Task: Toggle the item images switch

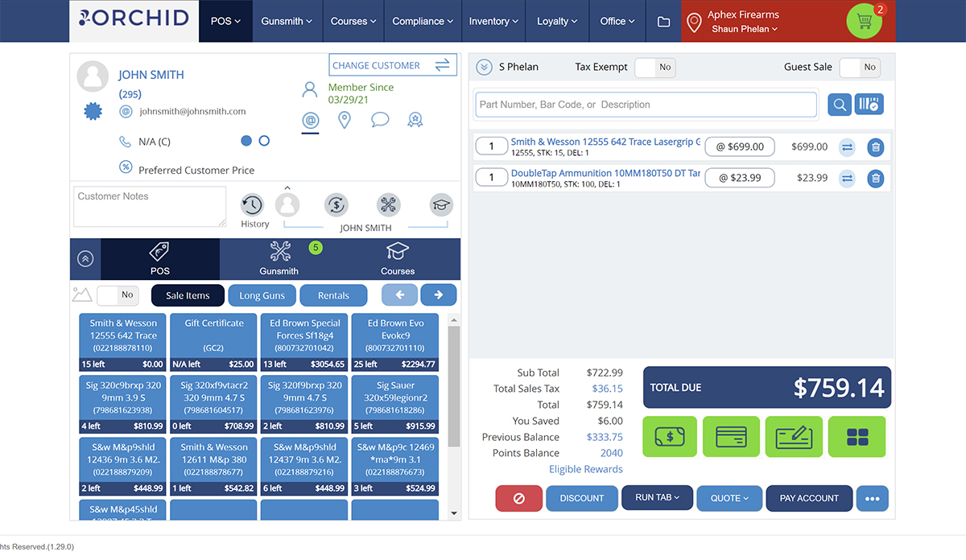Action: point(118,295)
